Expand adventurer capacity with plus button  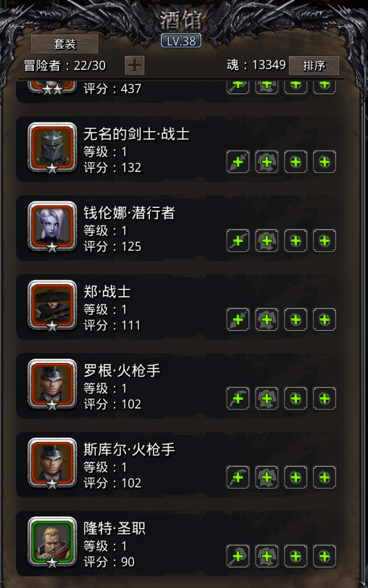pos(134,66)
